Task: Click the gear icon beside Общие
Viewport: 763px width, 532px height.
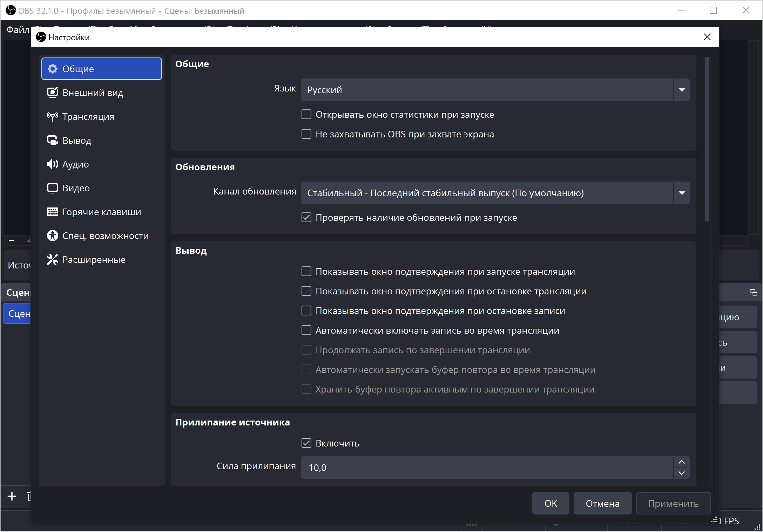Action: pyautogui.click(x=53, y=69)
